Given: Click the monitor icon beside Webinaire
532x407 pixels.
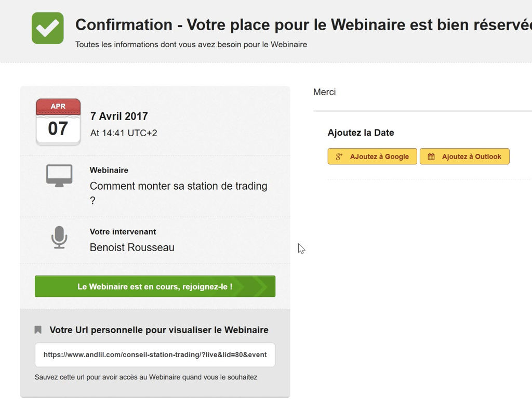Looking at the screenshot, I should point(59,176).
